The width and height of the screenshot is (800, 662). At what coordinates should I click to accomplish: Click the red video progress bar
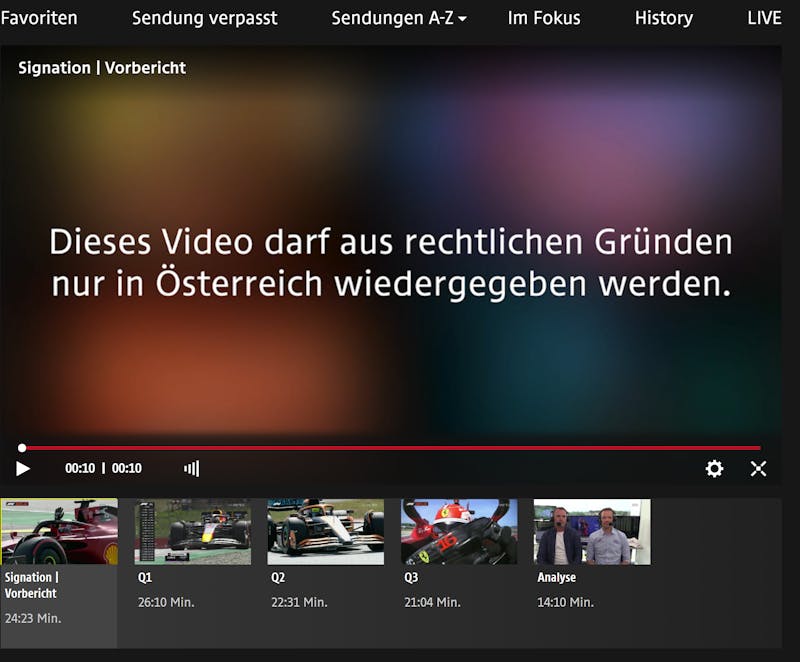click(x=393, y=448)
